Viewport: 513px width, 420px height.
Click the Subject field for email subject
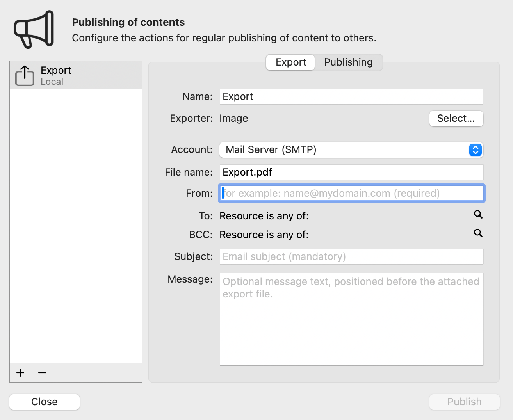(351, 256)
